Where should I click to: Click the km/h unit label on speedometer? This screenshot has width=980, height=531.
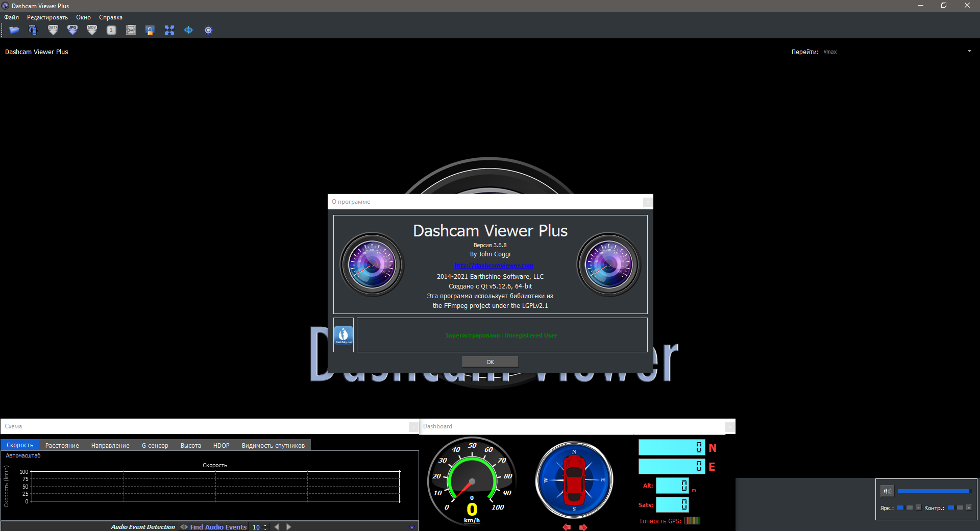(472, 520)
